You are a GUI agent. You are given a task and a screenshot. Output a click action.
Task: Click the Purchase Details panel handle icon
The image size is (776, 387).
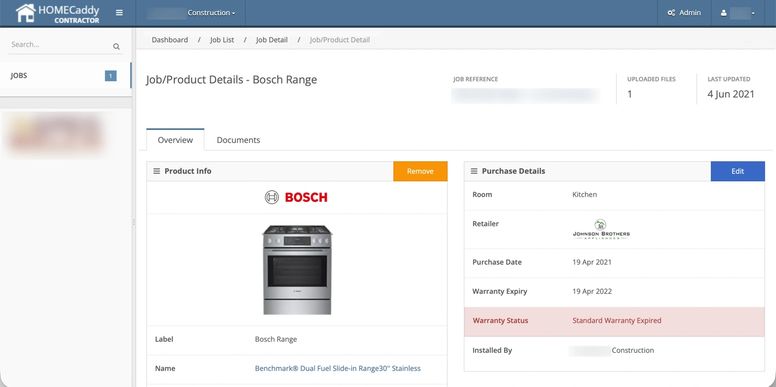474,171
